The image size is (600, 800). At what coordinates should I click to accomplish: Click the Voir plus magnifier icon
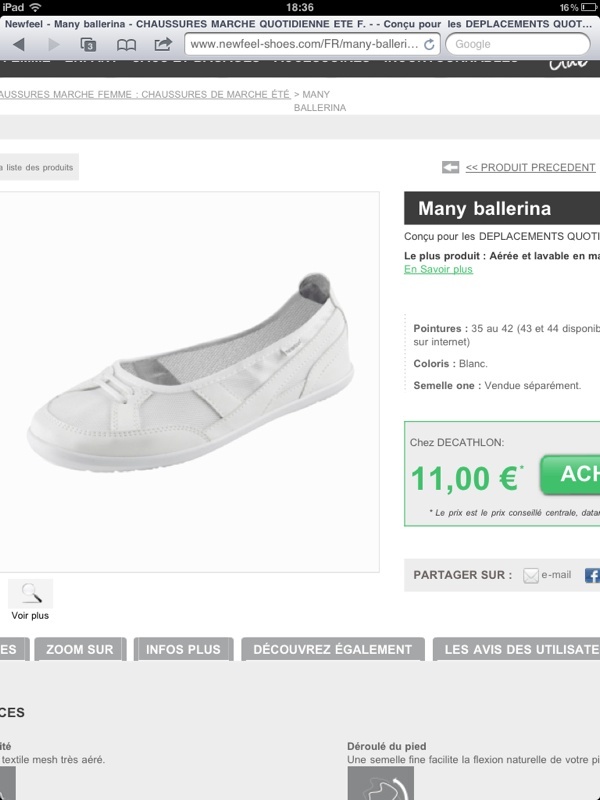[31, 593]
